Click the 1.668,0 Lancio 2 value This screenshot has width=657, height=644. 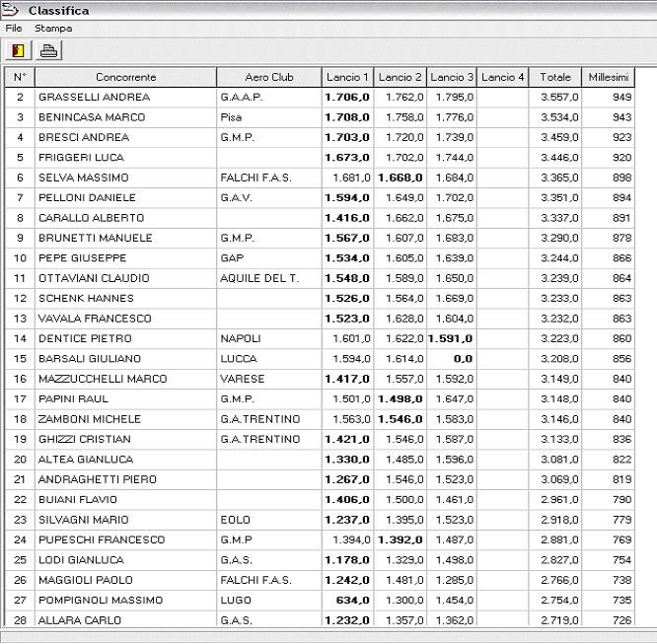click(x=401, y=178)
